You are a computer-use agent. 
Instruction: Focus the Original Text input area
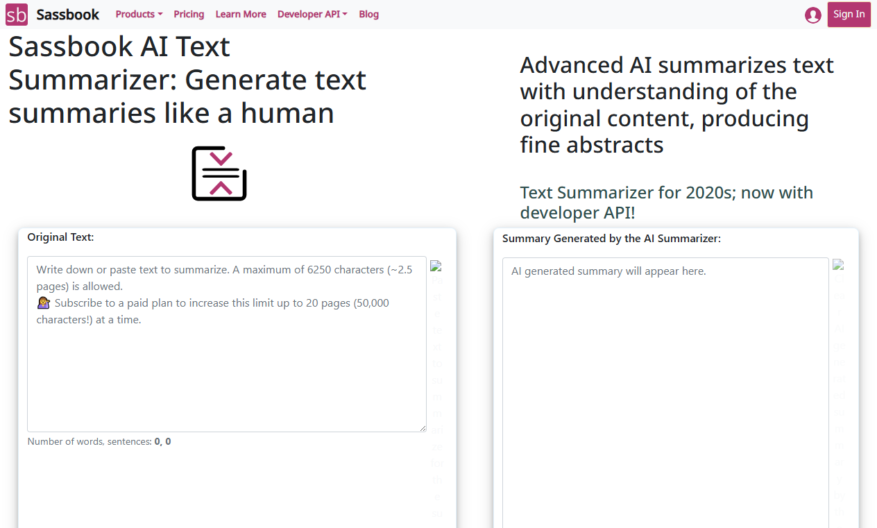click(x=227, y=344)
